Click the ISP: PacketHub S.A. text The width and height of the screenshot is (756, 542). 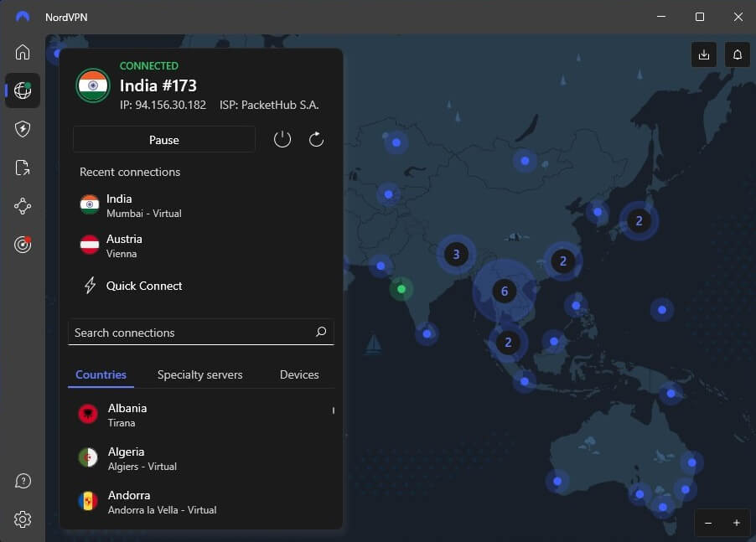(269, 105)
